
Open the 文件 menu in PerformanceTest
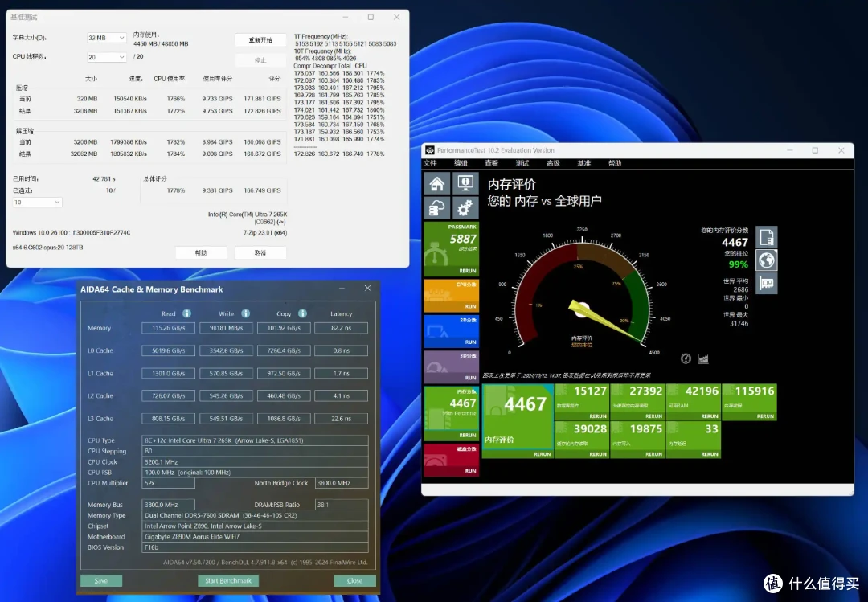click(x=430, y=163)
